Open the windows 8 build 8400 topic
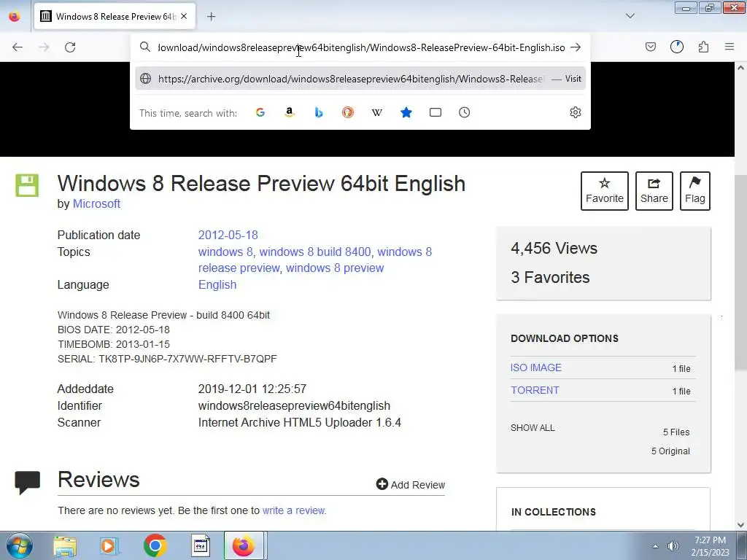The width and height of the screenshot is (747, 560). [315, 252]
